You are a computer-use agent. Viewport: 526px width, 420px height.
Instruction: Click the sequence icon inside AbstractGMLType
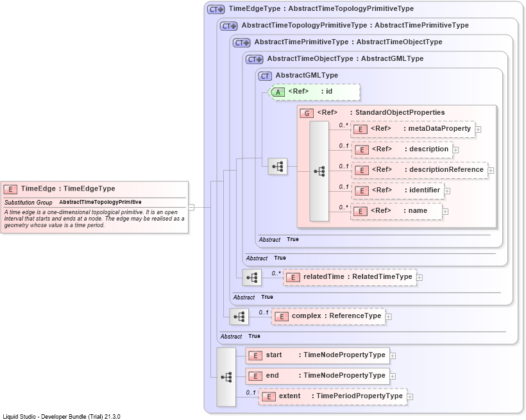(277, 166)
